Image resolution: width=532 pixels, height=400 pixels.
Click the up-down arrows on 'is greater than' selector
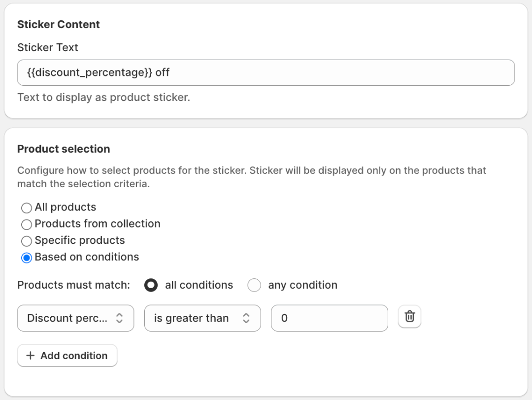[x=246, y=318]
